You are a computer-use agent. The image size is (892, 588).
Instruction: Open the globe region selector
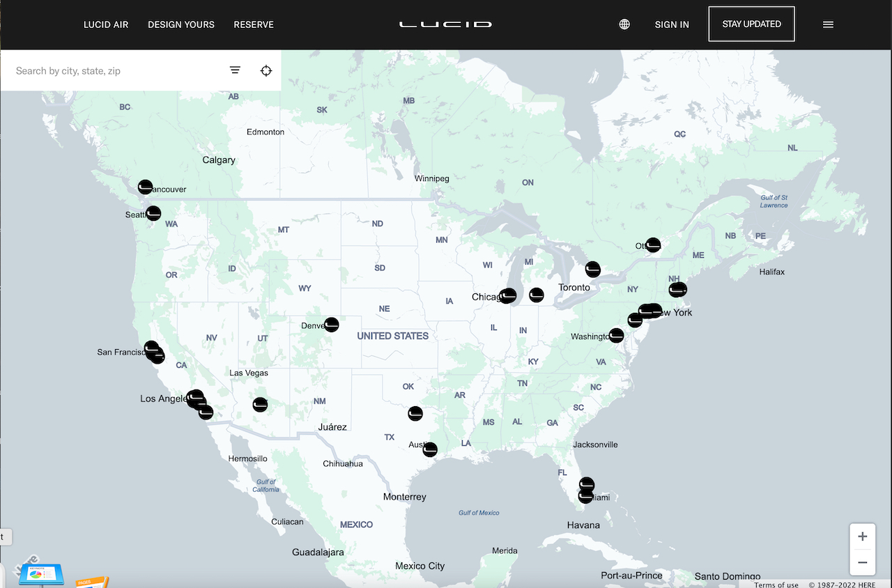click(x=624, y=24)
